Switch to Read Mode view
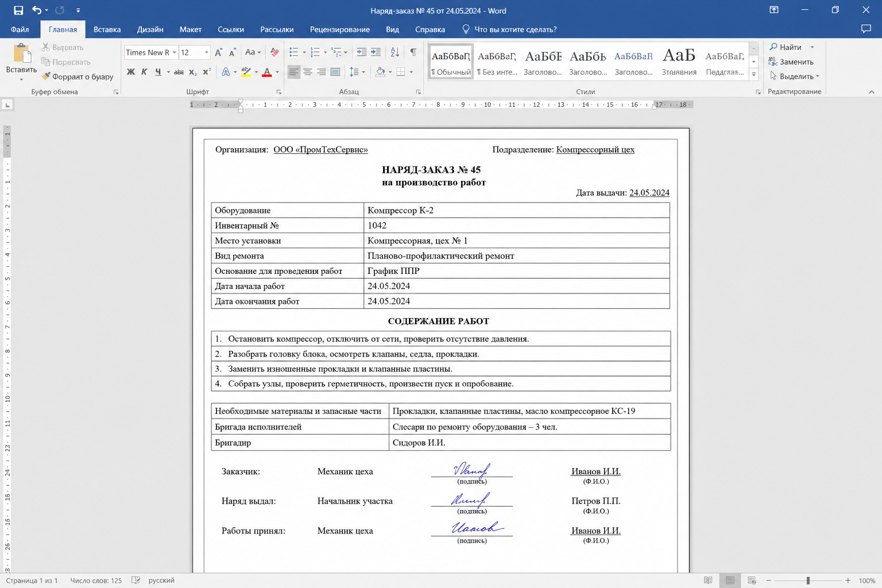 708,581
